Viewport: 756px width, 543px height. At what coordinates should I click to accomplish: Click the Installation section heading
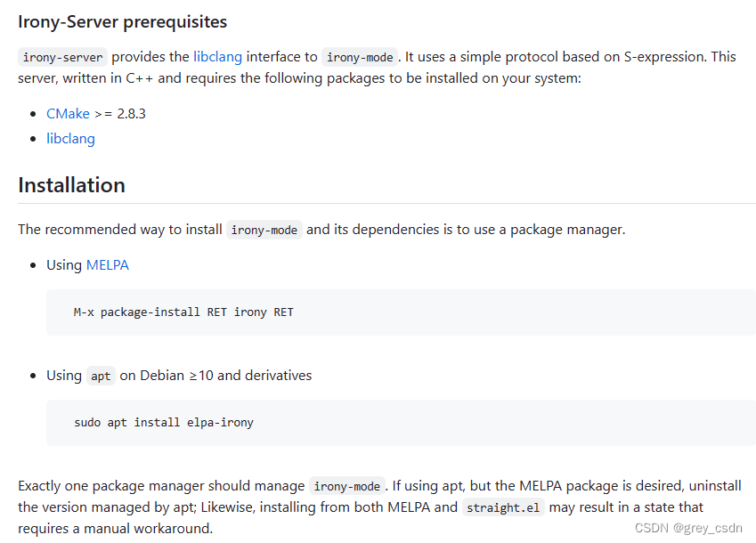72,185
